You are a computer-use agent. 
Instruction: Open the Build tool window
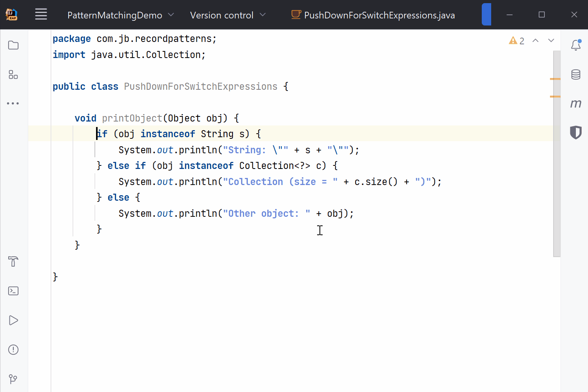pyautogui.click(x=13, y=261)
